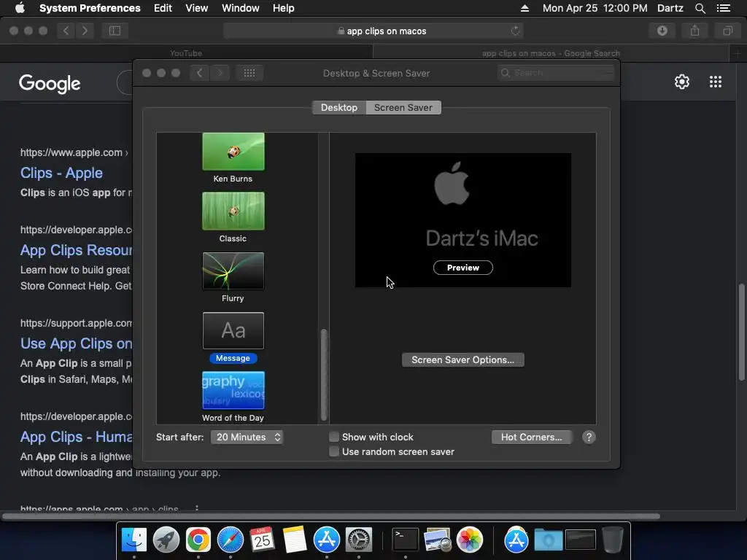Toggle Safari sidebar
The height and width of the screenshot is (560, 747).
pyautogui.click(x=115, y=31)
